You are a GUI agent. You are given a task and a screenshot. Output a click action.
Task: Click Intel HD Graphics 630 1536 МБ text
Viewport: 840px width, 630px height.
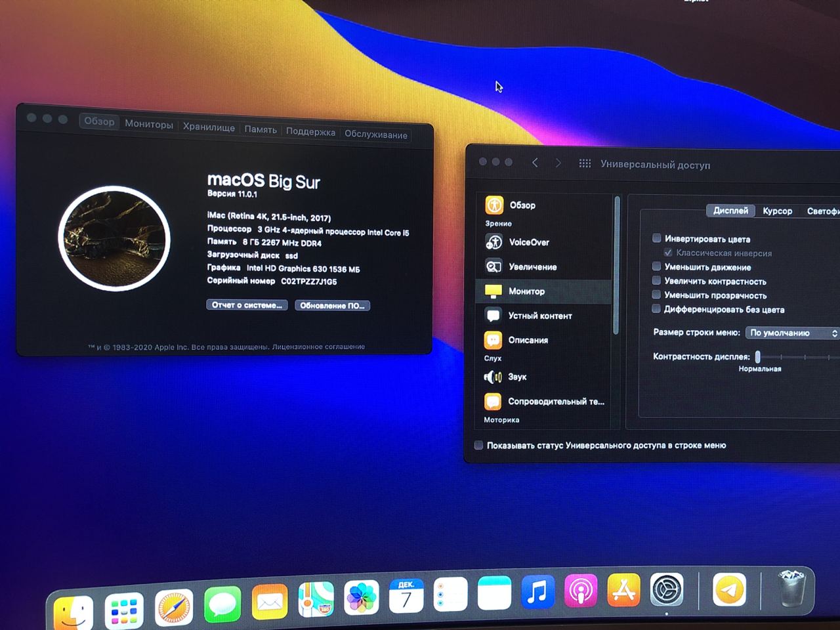[x=303, y=268]
